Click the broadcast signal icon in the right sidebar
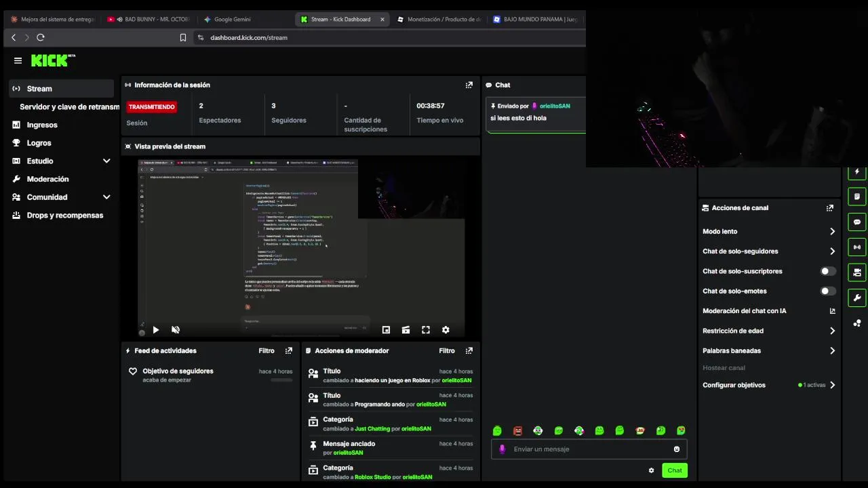Image resolution: width=868 pixels, height=488 pixels. coord(857,247)
